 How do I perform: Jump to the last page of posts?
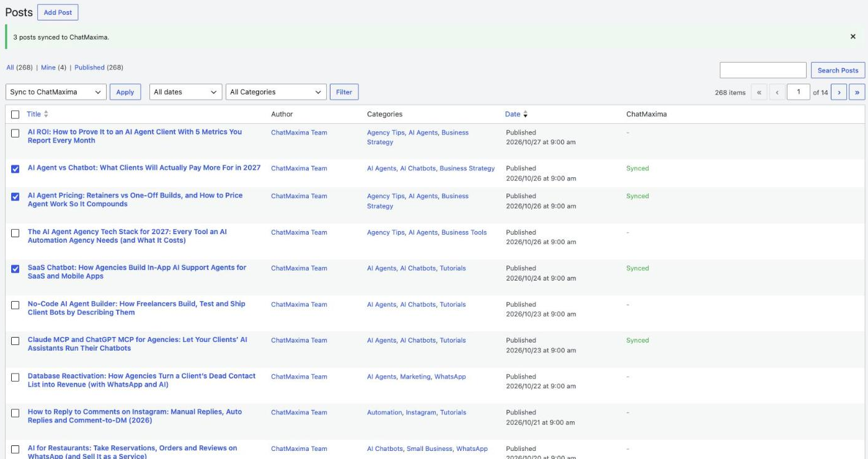857,92
